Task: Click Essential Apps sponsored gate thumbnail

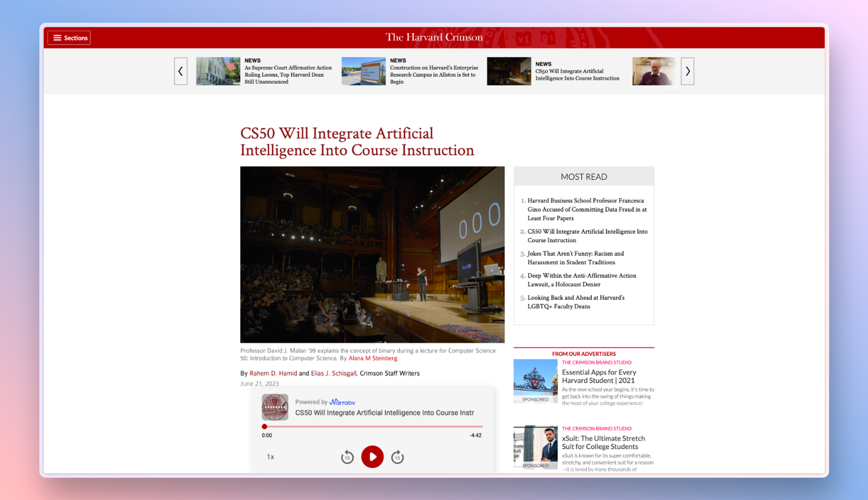Action: point(535,381)
